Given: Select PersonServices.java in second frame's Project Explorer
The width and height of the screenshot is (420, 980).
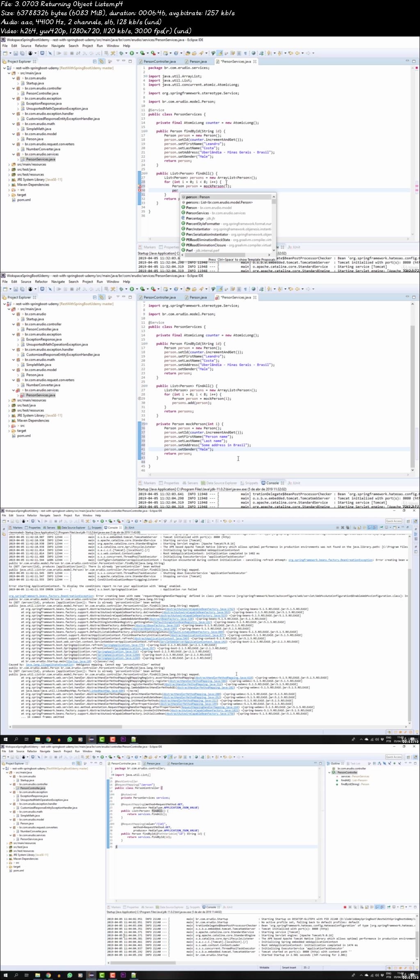Looking at the screenshot, I should [x=41, y=395].
